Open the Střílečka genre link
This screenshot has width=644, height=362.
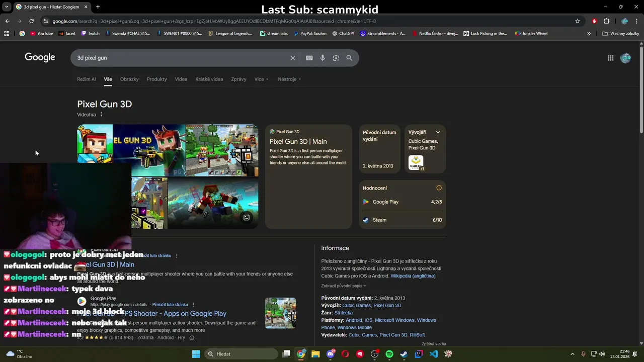tap(343, 313)
